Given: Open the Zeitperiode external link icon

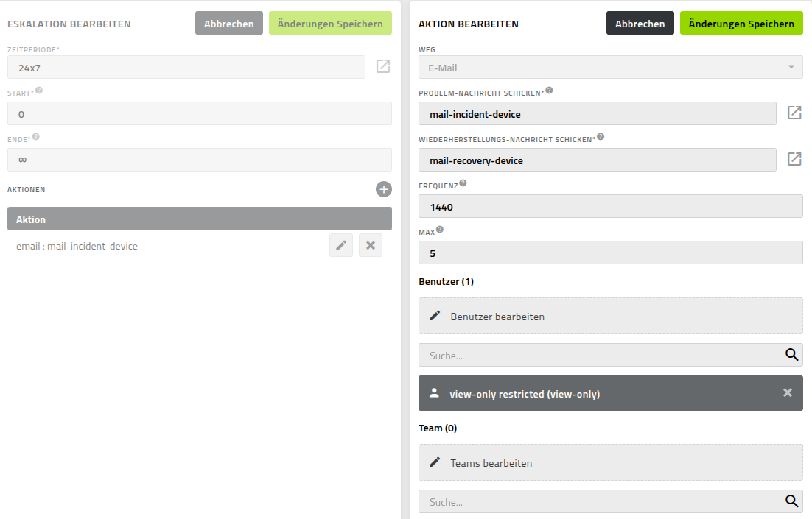Looking at the screenshot, I should [x=383, y=67].
